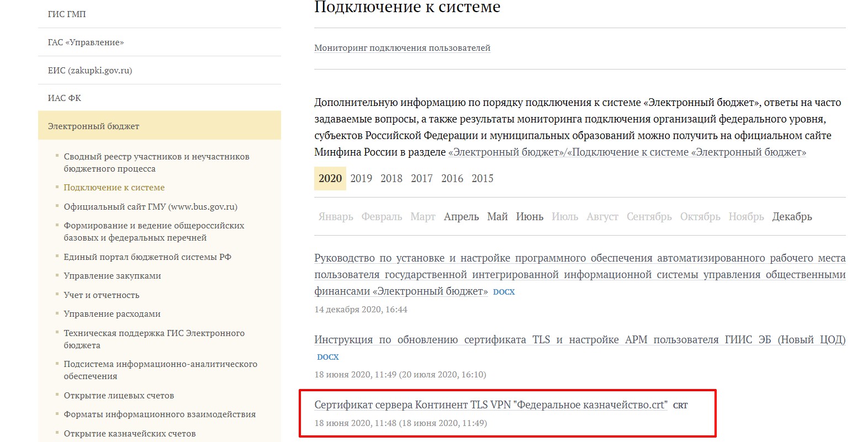Open Официальный сайт ГМУ (www.bus.gov.ru)
The width and height of the screenshot is (868, 442).
pos(150,206)
